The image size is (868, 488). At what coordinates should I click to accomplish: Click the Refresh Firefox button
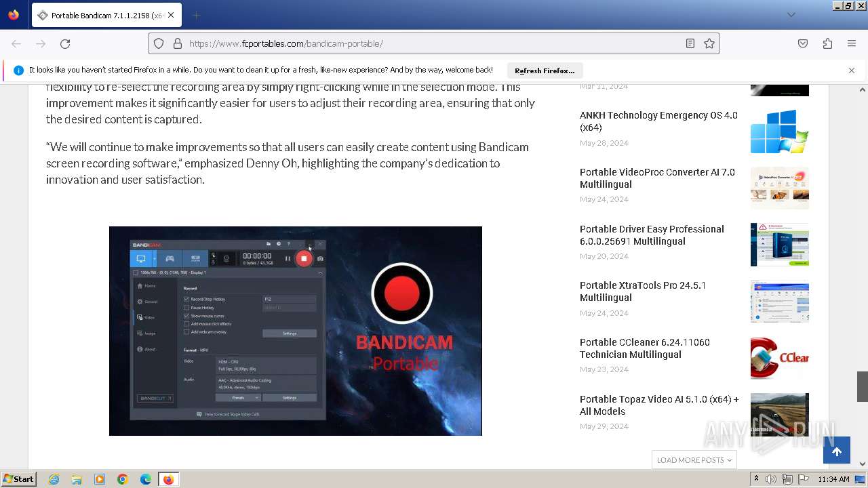click(545, 70)
